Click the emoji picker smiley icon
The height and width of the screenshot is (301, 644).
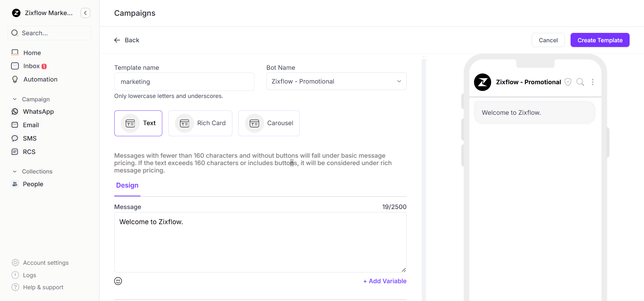tap(118, 281)
